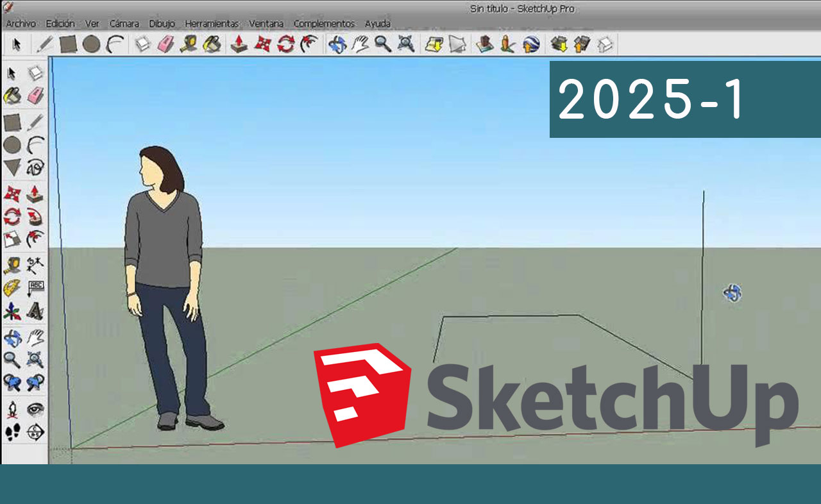Image resolution: width=821 pixels, height=504 pixels.
Task: Select the Walk tool footprints icon
Action: point(12,432)
